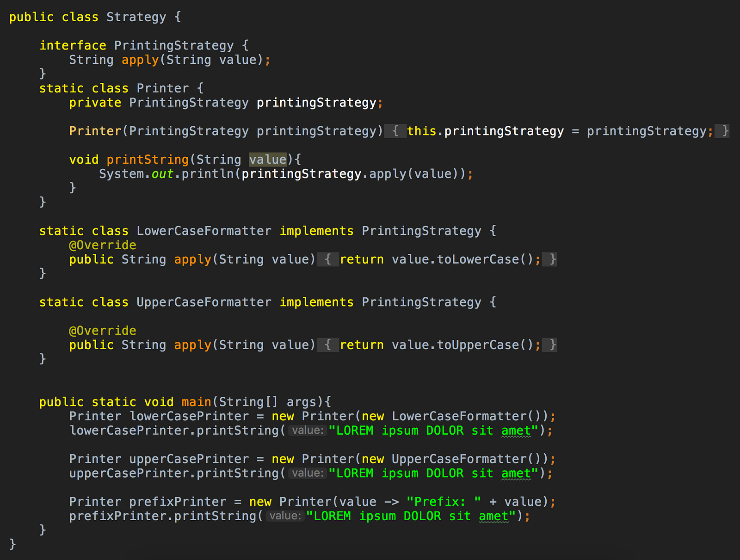Click the @Override annotation in LowerCaseFormatter
Viewport: 740px width, 560px height.
(103, 245)
